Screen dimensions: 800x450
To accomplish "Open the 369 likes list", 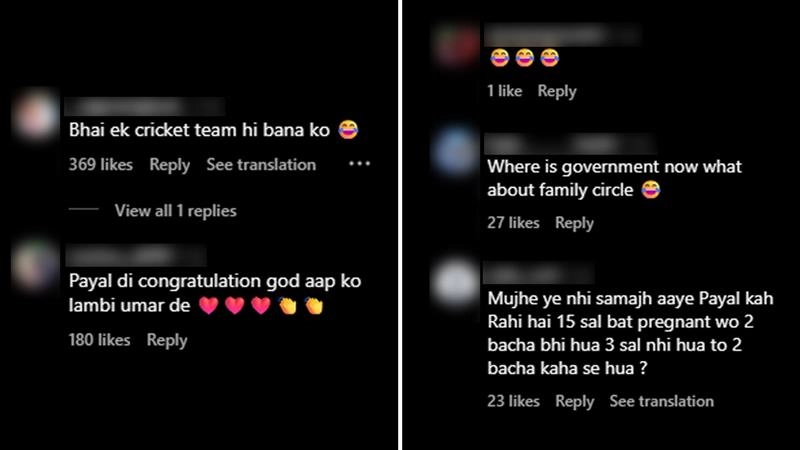I will (101, 165).
